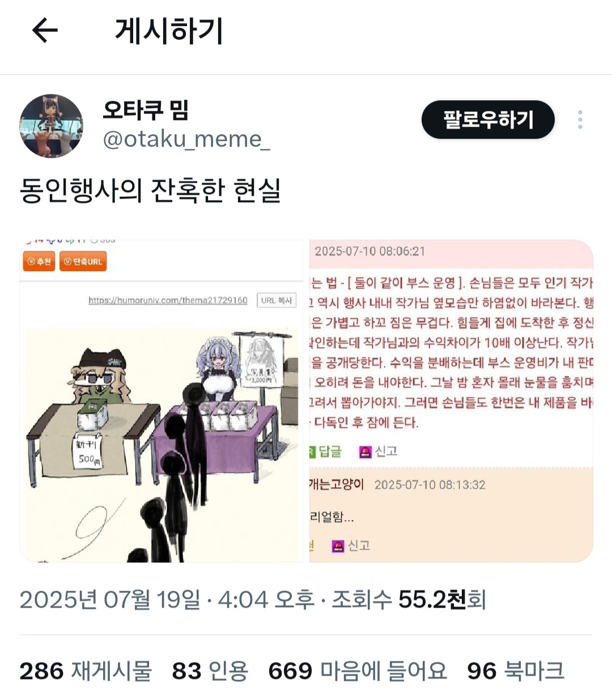The image size is (612, 700).
Task: View the 286 재게시물 reposts list
Action: [x=86, y=671]
